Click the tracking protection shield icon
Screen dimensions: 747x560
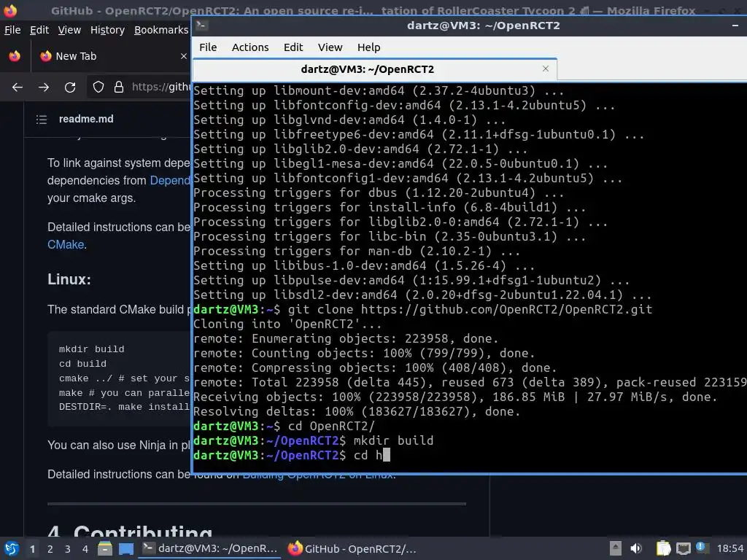point(98,87)
